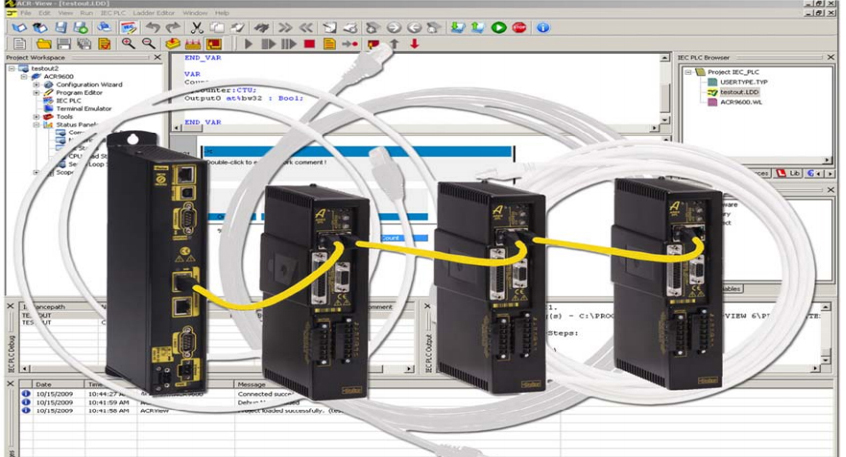846x457 pixels.
Task: Click the code editor horizontal scrollbar right arrow
Action: point(654,128)
